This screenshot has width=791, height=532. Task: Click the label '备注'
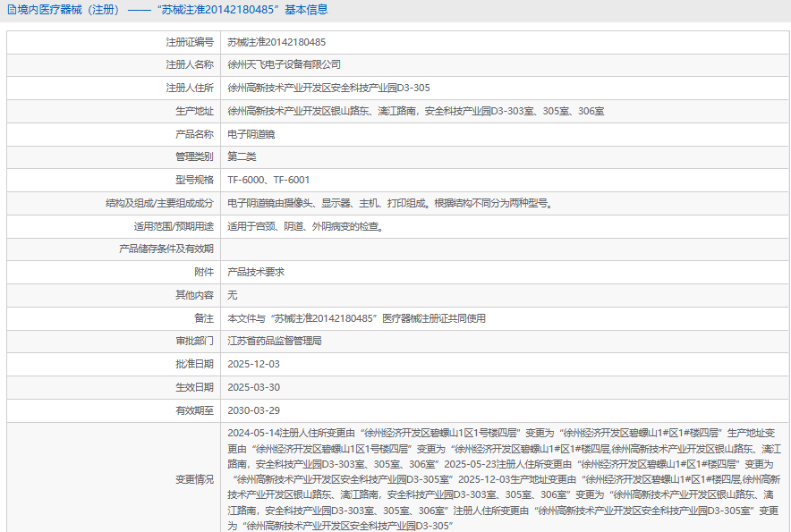coord(204,318)
